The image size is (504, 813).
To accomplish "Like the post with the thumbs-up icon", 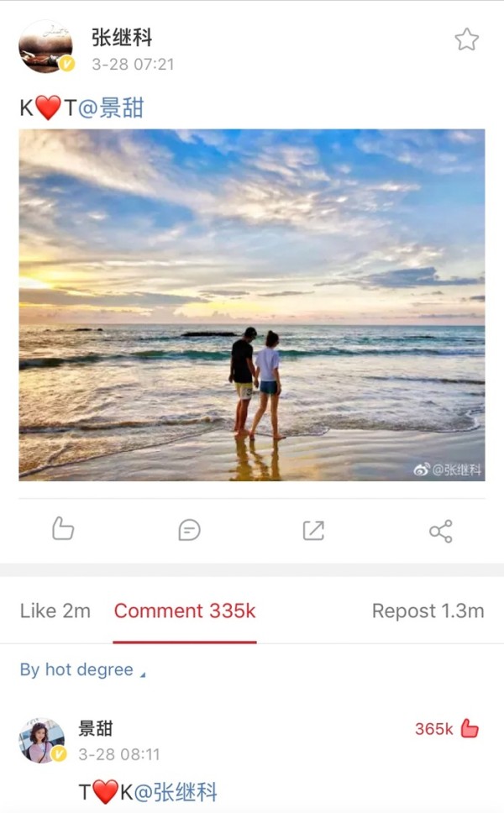I will [x=63, y=529].
